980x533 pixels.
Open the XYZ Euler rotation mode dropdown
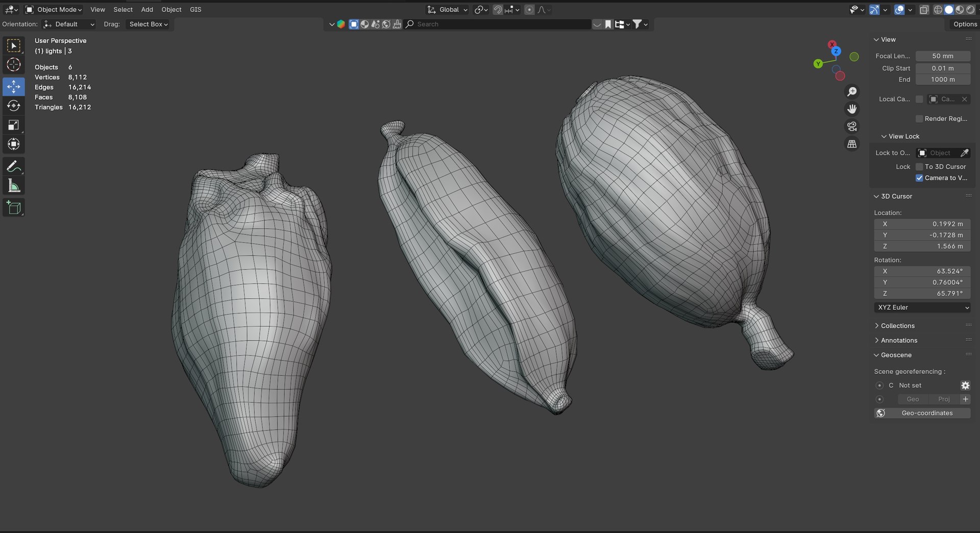(922, 307)
